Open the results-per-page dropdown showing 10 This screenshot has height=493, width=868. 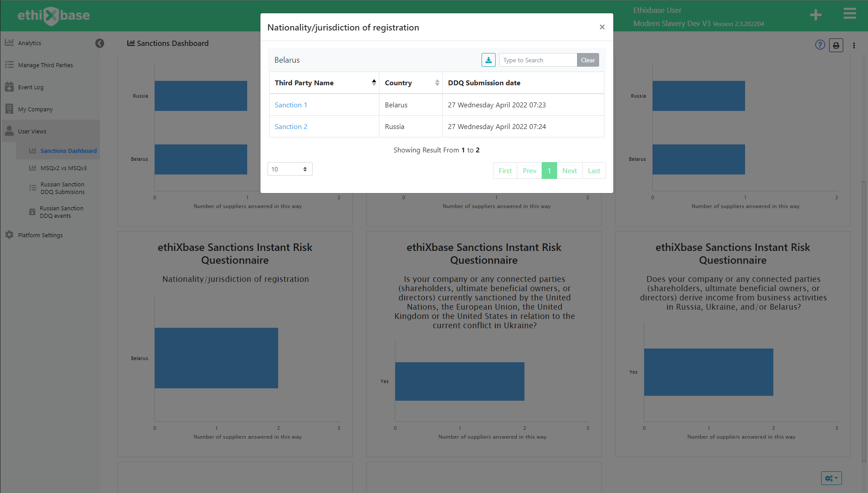click(x=290, y=169)
